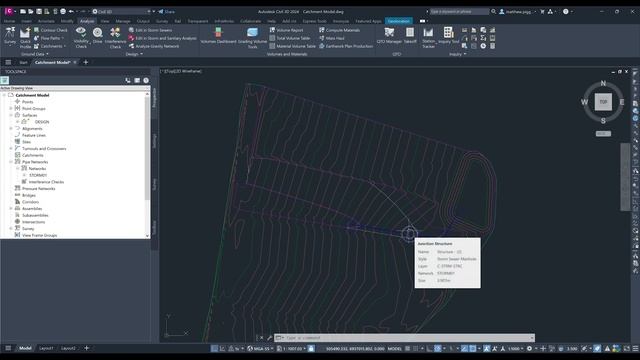Open QTO Manager
The height and width of the screenshot is (360, 640).
click(x=389, y=36)
